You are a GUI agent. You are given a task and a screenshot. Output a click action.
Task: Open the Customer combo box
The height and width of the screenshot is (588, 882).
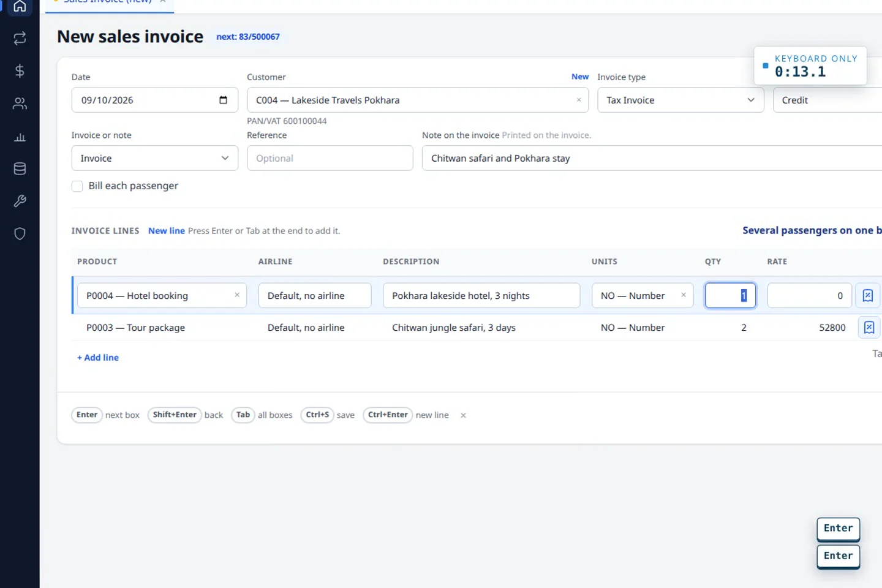418,100
